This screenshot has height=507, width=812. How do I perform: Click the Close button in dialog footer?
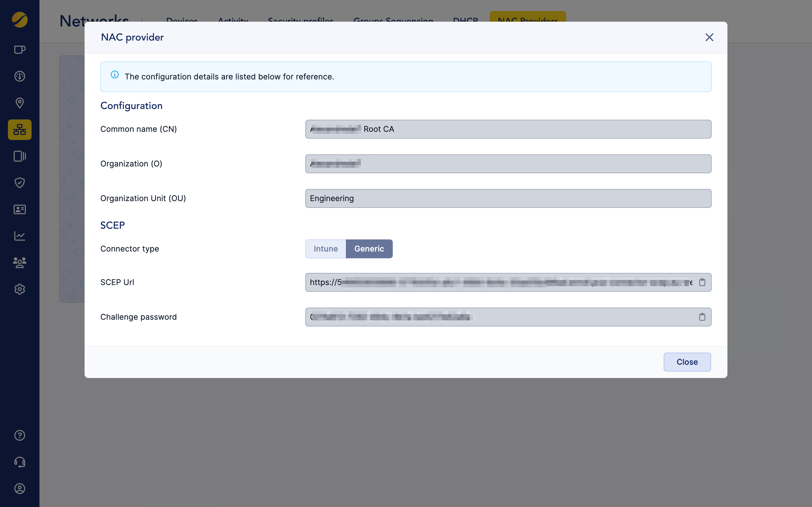[x=687, y=362]
